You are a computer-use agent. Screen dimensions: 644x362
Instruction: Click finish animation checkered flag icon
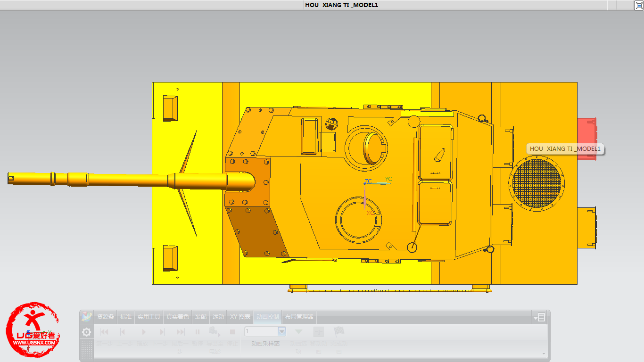tap(339, 332)
